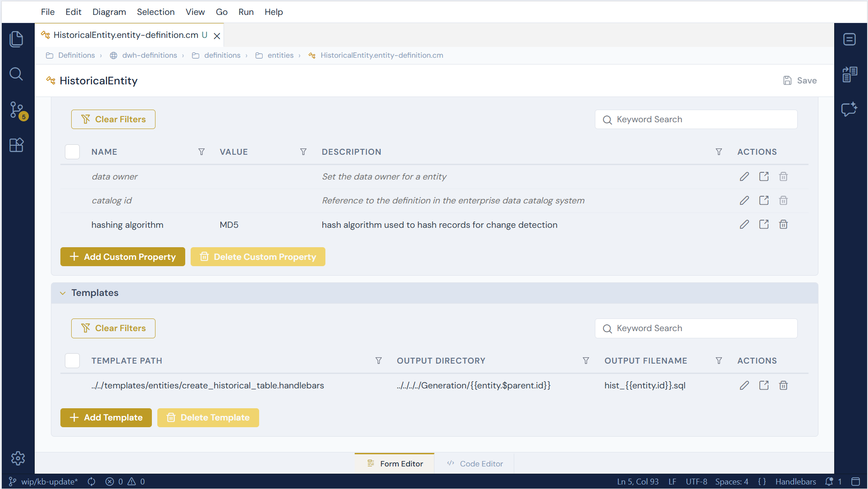Click the wip/kb-update branch indicator
The height and width of the screenshot is (489, 868).
pyautogui.click(x=43, y=481)
